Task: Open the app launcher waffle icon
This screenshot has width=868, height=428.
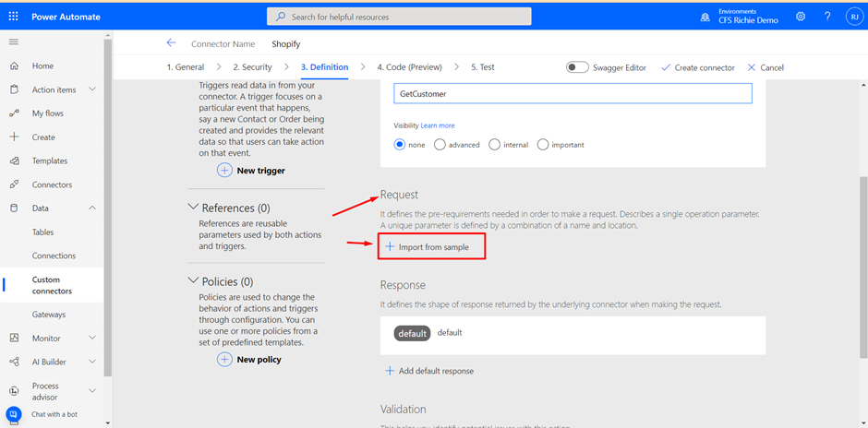Action: coord(14,17)
